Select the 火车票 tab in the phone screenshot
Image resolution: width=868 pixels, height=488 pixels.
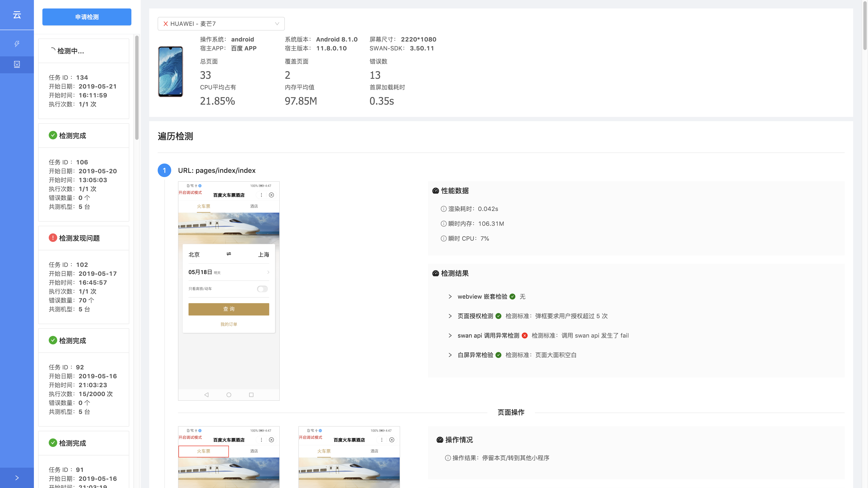point(203,206)
